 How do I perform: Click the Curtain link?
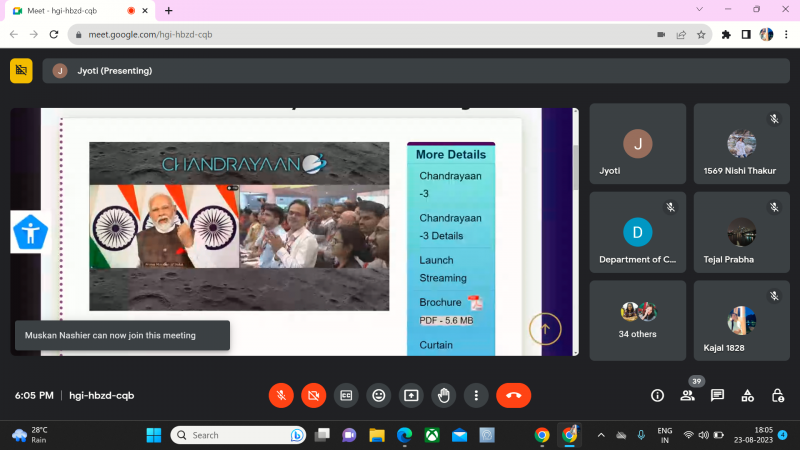tap(436, 345)
